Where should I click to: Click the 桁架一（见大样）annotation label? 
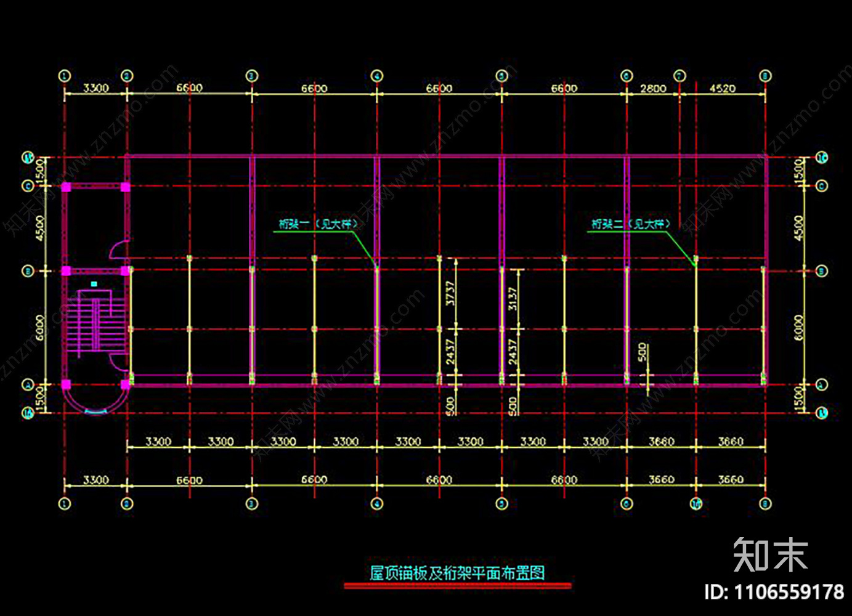pos(317,224)
